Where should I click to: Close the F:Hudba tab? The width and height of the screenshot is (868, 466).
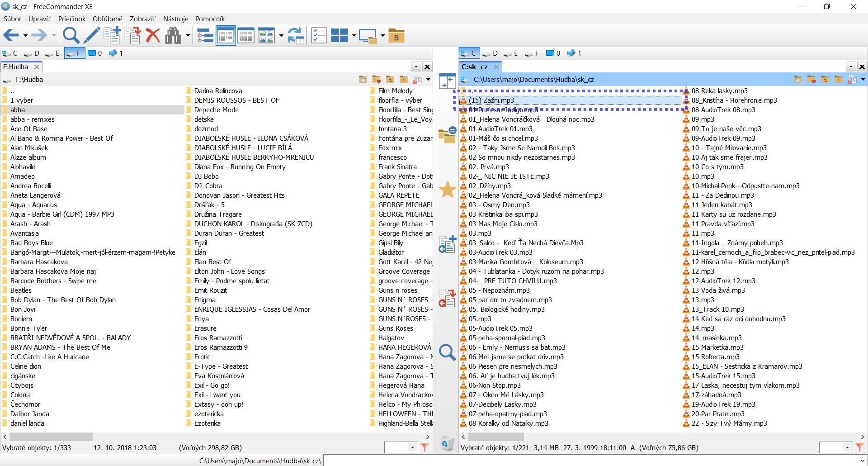pos(37,67)
